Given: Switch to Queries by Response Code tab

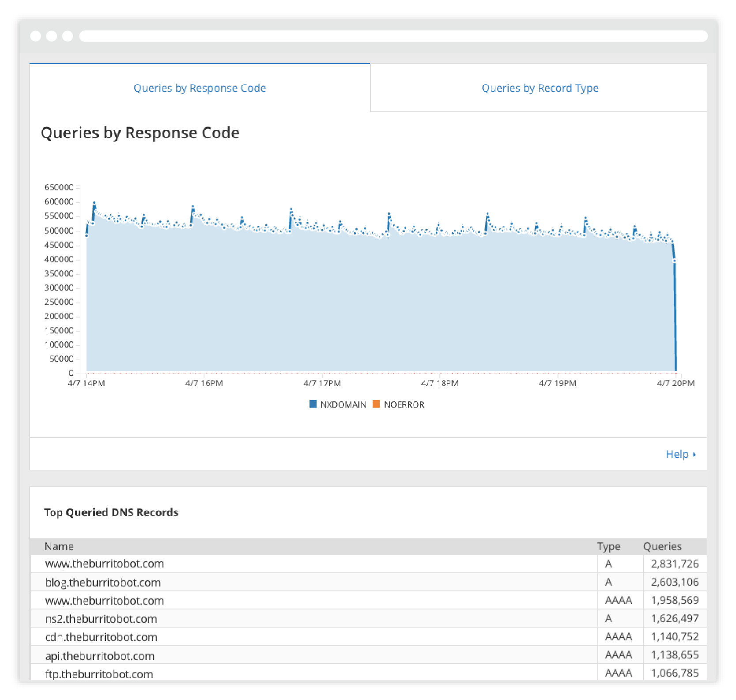Looking at the screenshot, I should tap(200, 88).
